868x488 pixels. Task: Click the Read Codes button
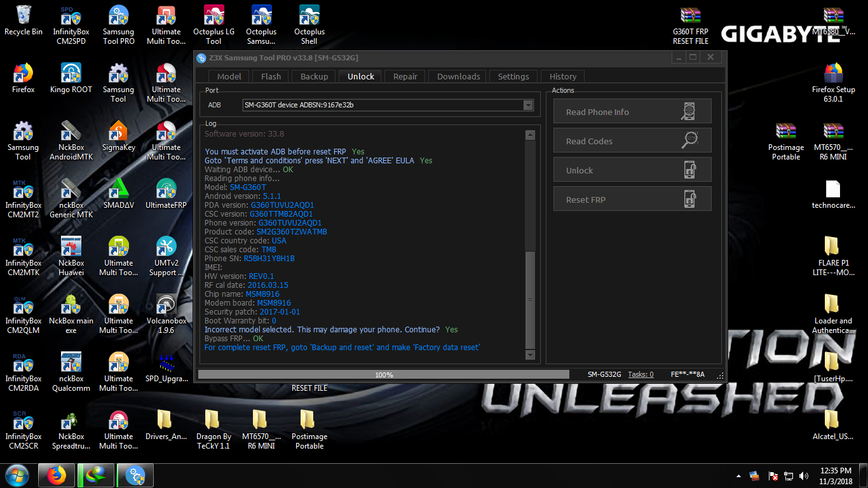click(632, 140)
